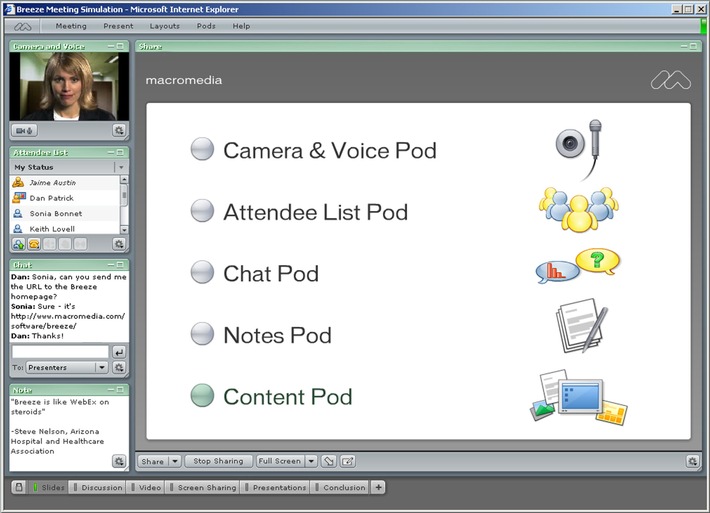
Task: Open Attendee List pod options gear
Action: coord(119,244)
